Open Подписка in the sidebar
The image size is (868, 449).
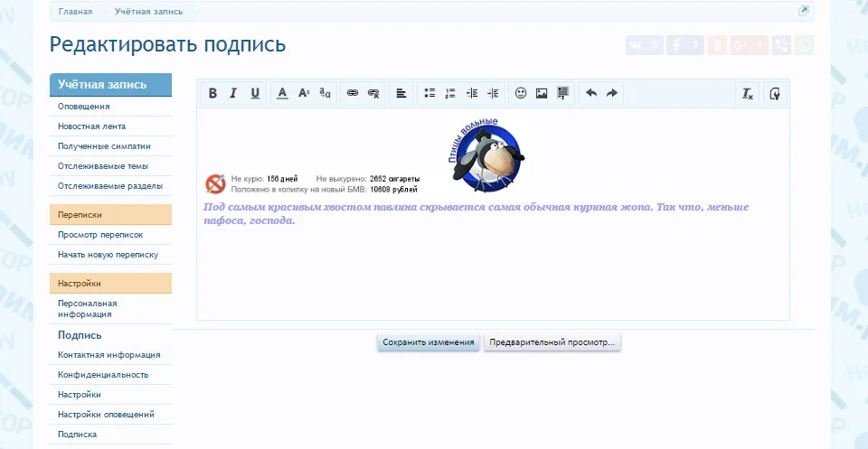point(110,434)
